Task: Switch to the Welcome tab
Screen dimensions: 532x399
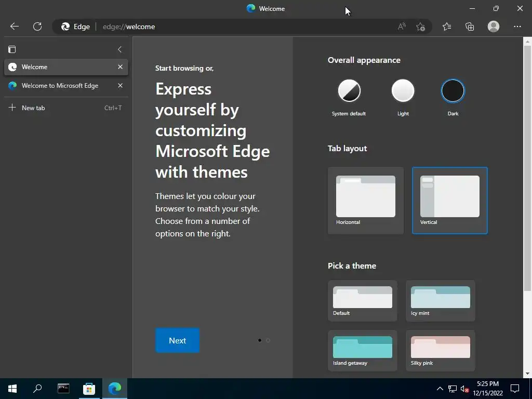Action: click(x=66, y=67)
